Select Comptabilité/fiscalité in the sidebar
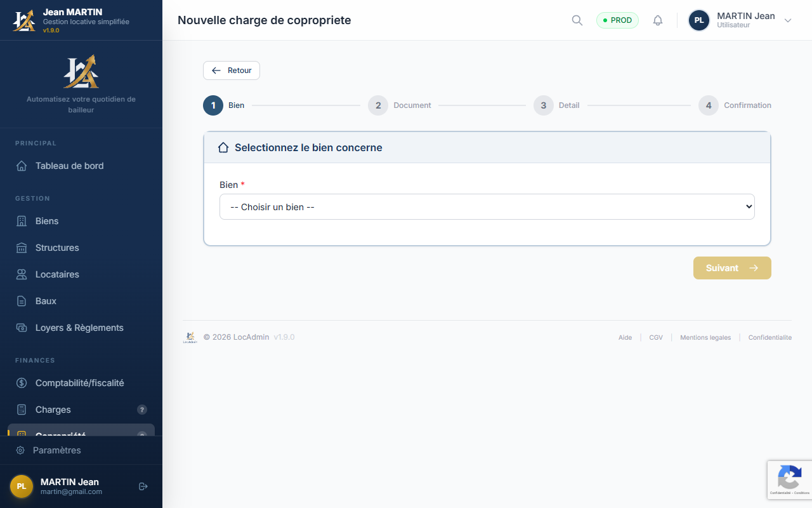Viewport: 812px width, 508px height. click(79, 383)
